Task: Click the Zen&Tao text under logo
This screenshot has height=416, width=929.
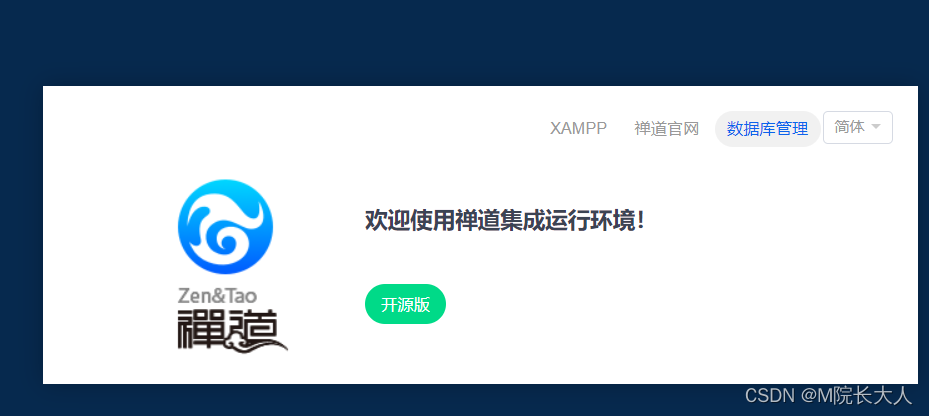Action: (x=217, y=295)
